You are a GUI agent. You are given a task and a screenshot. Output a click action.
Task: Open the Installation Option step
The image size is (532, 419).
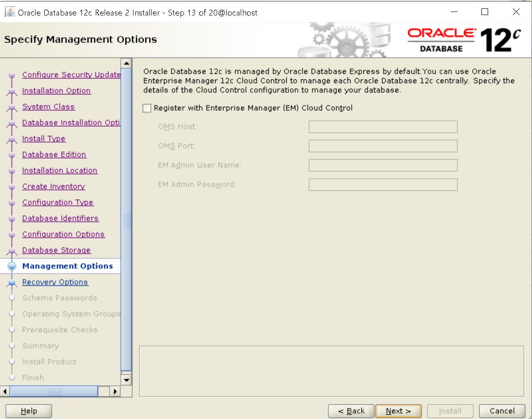56,91
